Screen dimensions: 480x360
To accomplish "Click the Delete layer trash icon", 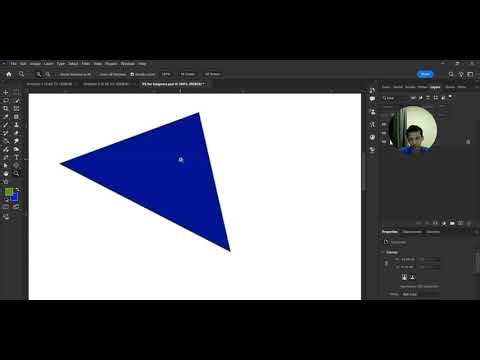I will (469, 223).
